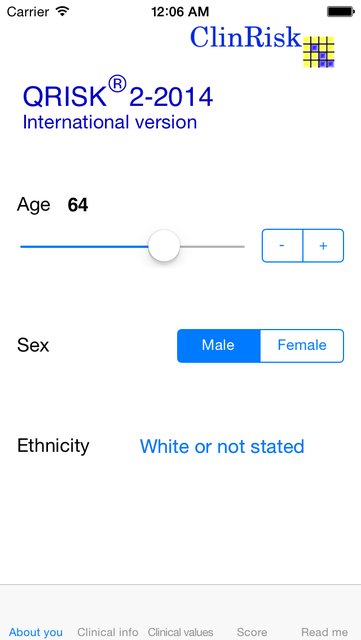The height and width of the screenshot is (640, 361).
Task: Tap the age value 64
Action: tap(78, 205)
